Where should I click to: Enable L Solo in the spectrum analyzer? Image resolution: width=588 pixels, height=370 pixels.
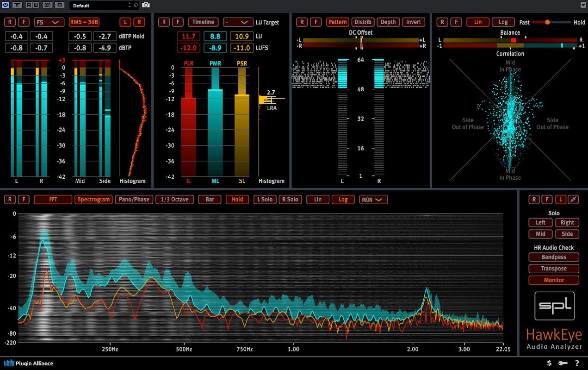264,200
